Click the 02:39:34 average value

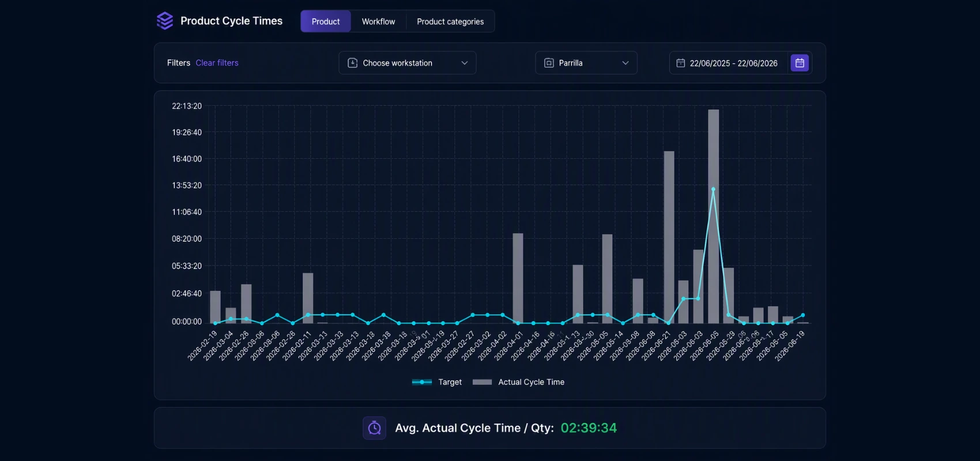point(589,428)
